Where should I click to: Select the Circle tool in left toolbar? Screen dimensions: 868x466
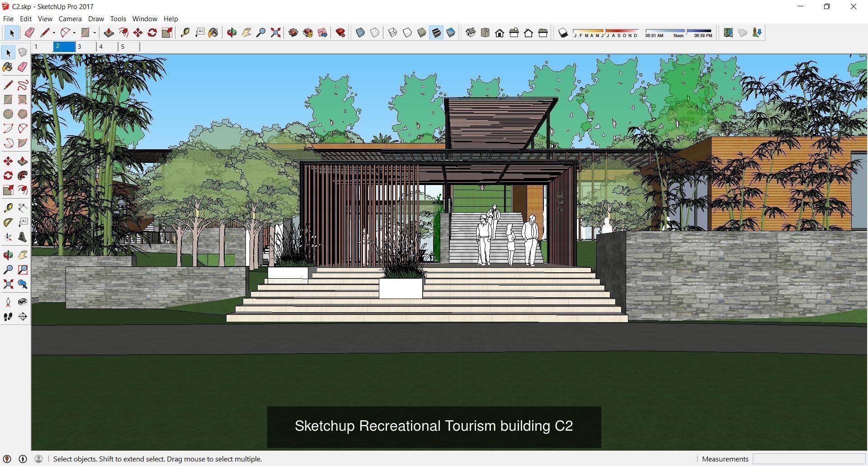[8, 114]
